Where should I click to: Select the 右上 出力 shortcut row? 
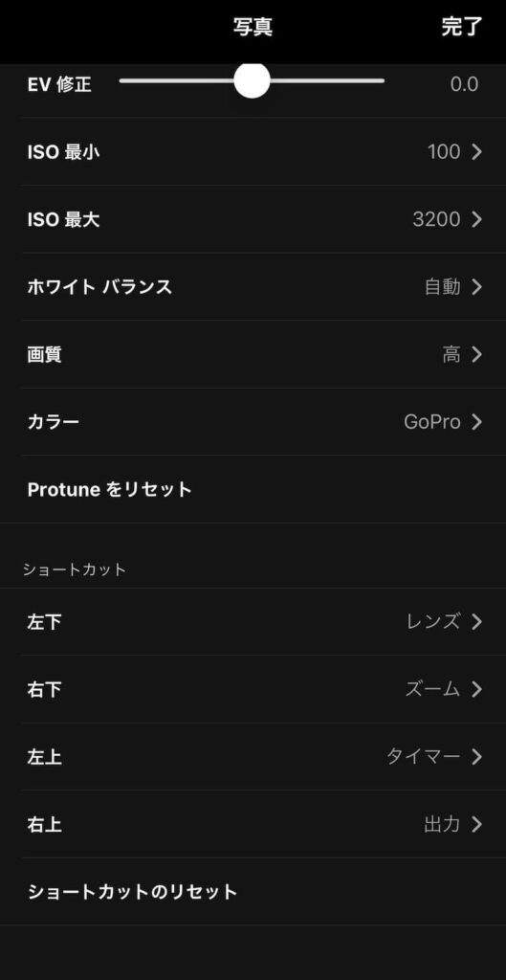(253, 824)
